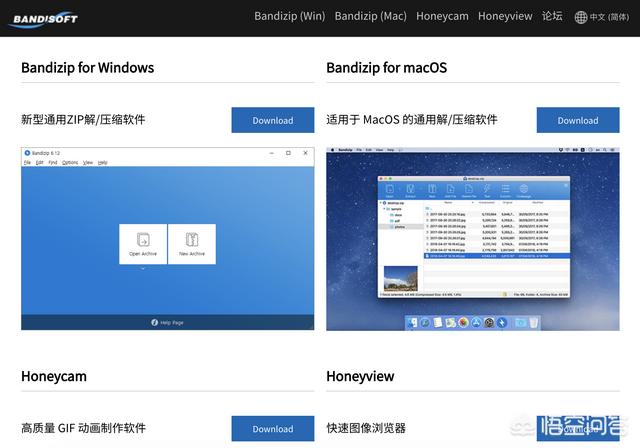The height and width of the screenshot is (448, 640).
Task: Click photo preview thumbnail in macOS Bandizip window
Action: tap(401, 278)
